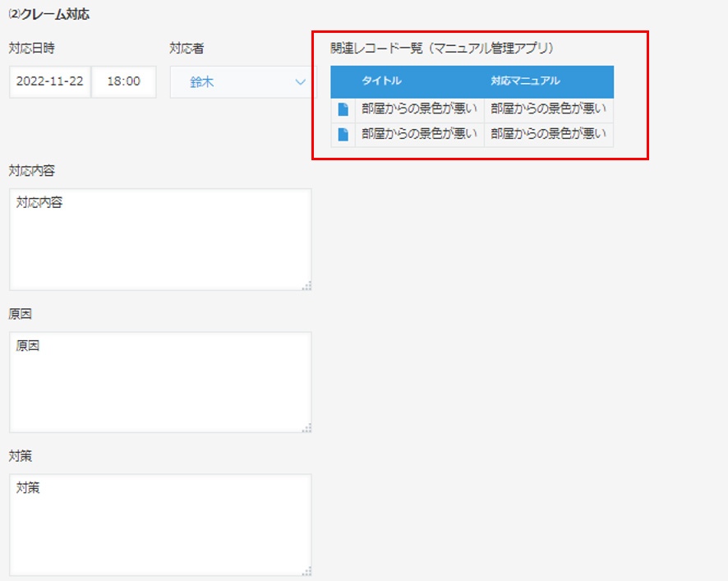Click the 関連レコード一覧 (マニュアル管理アプリ) label
Screen dimensions: 728x581
442,48
